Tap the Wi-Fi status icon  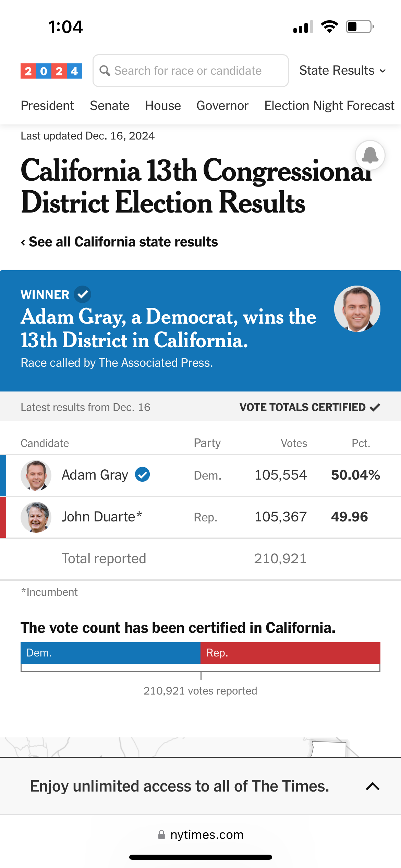[x=329, y=27]
